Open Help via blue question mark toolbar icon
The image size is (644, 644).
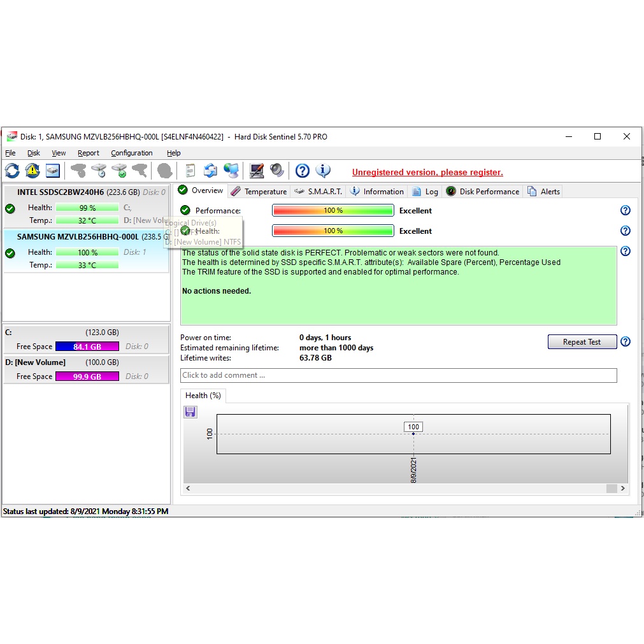[303, 171]
